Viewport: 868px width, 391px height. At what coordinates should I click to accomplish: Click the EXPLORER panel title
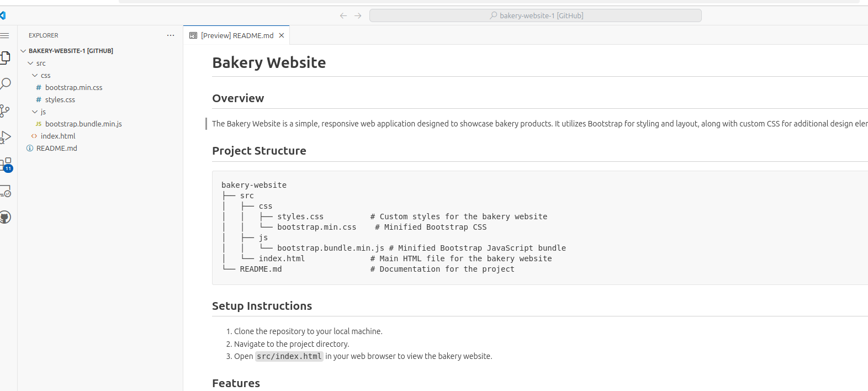(44, 35)
